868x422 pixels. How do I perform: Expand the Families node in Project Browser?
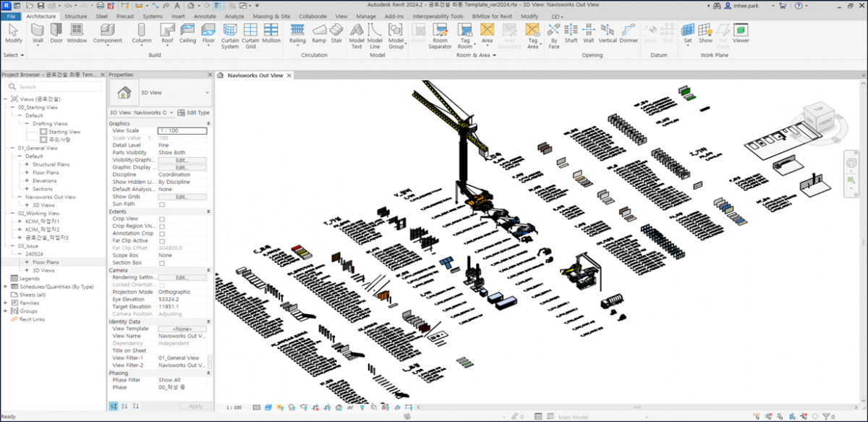[x=5, y=303]
